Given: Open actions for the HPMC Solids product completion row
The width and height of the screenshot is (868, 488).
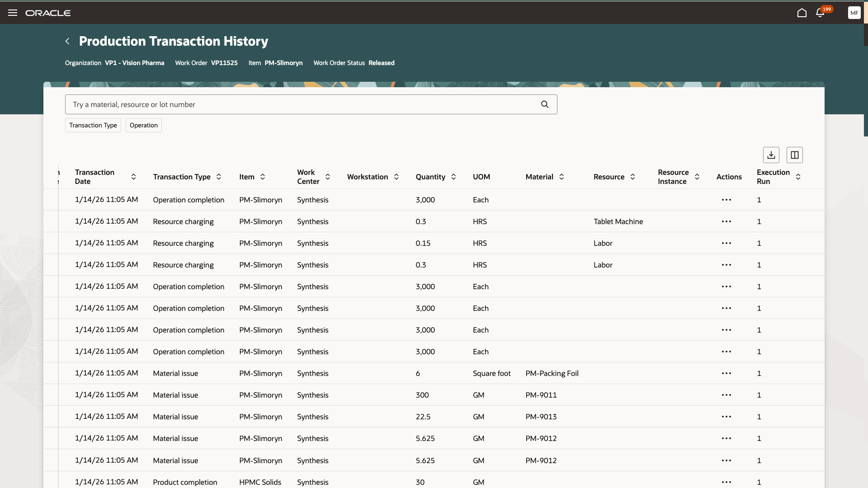Looking at the screenshot, I should click(726, 482).
